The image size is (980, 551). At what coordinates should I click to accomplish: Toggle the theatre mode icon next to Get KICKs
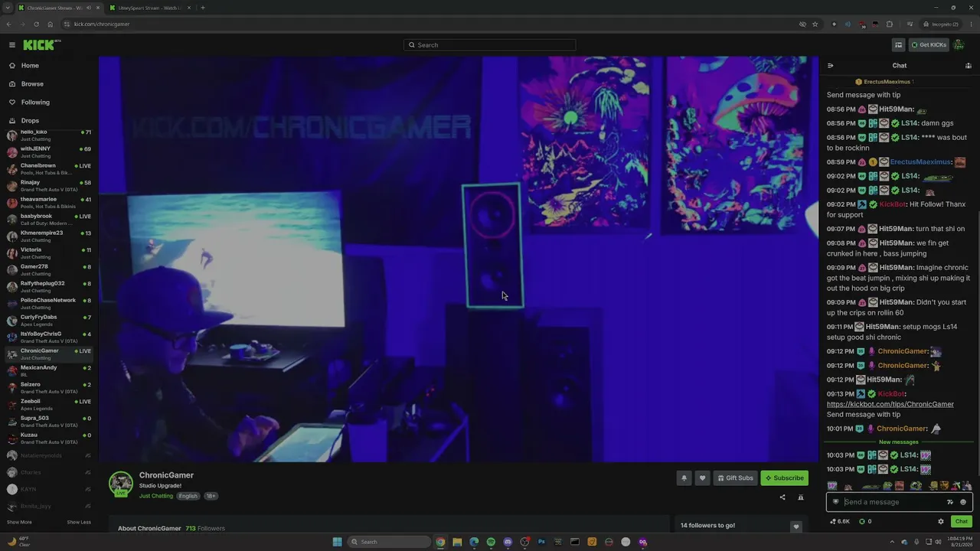click(899, 45)
